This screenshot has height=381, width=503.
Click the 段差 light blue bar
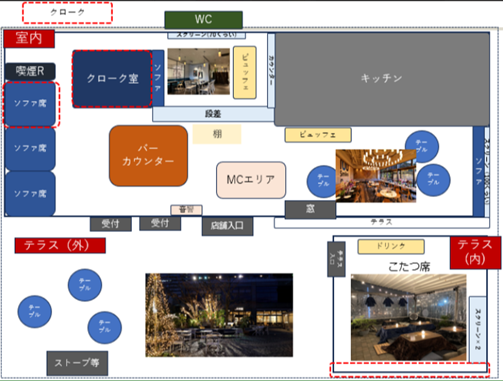coord(213,114)
